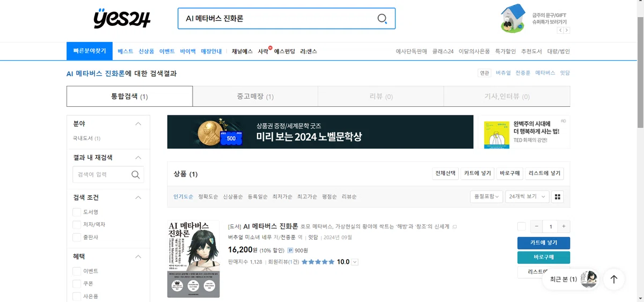Switch to the 리뷰 tab

[x=381, y=97]
